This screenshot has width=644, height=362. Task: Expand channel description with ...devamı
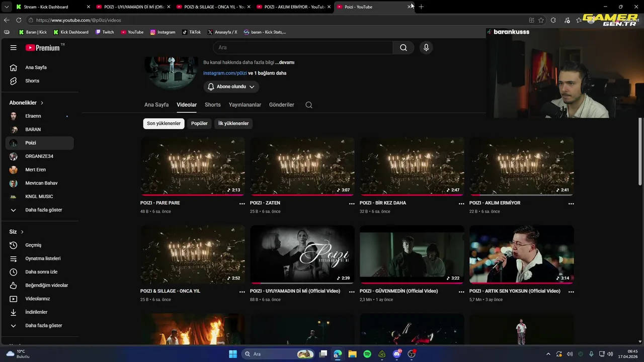(285, 63)
